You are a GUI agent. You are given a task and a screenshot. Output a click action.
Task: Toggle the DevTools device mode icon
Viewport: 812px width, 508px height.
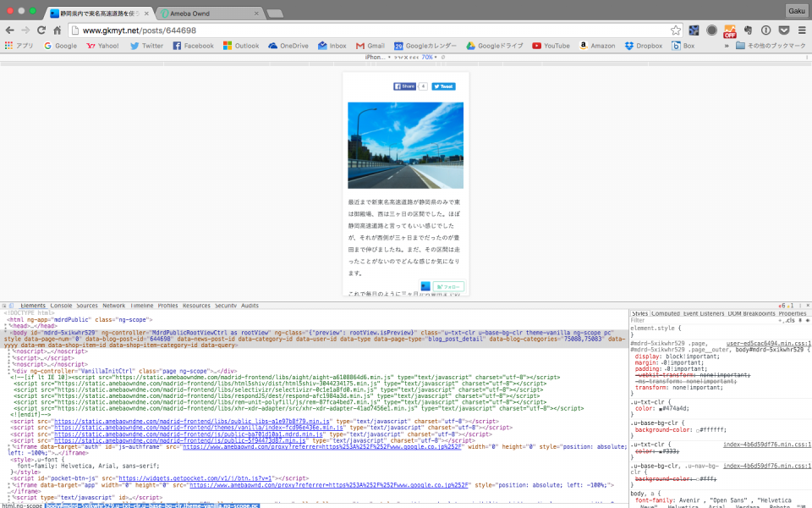coord(11,306)
